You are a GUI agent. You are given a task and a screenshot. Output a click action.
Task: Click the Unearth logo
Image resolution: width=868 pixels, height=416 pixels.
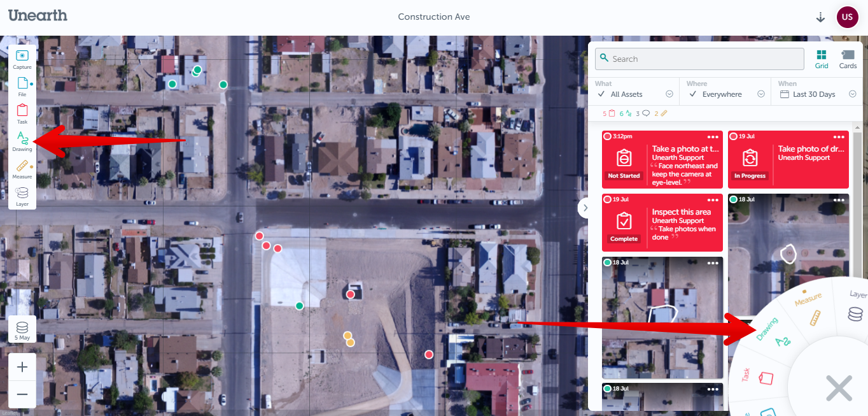click(x=38, y=15)
